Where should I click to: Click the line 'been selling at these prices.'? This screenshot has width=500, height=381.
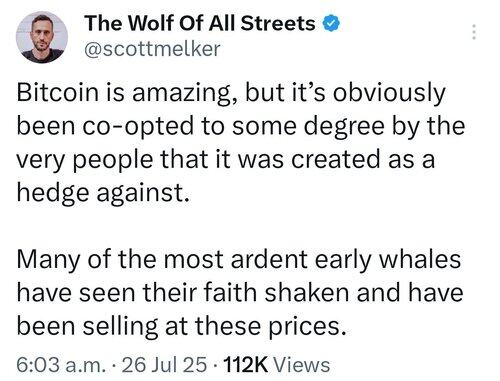182,326
